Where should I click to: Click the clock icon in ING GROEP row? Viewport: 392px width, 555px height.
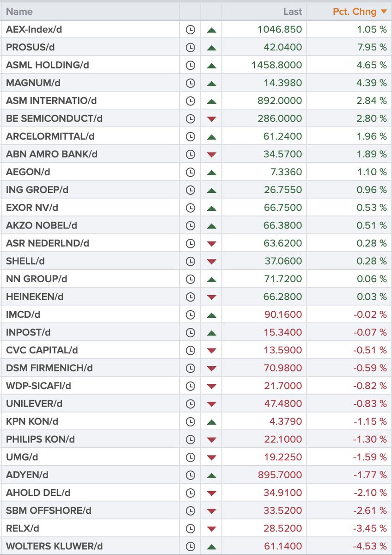click(190, 190)
